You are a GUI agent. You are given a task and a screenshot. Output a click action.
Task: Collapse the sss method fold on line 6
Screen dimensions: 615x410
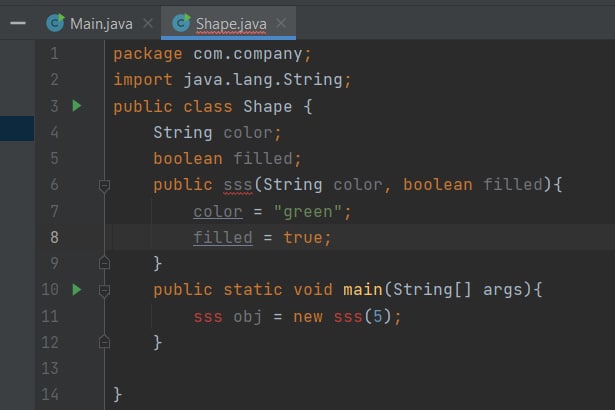[104, 186]
